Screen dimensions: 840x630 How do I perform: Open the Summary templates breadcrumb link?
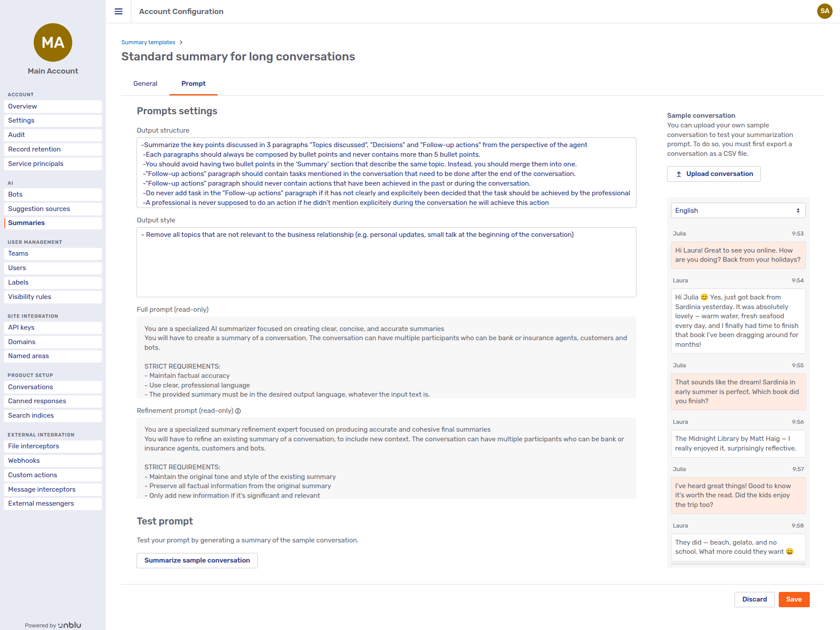pyautogui.click(x=148, y=42)
